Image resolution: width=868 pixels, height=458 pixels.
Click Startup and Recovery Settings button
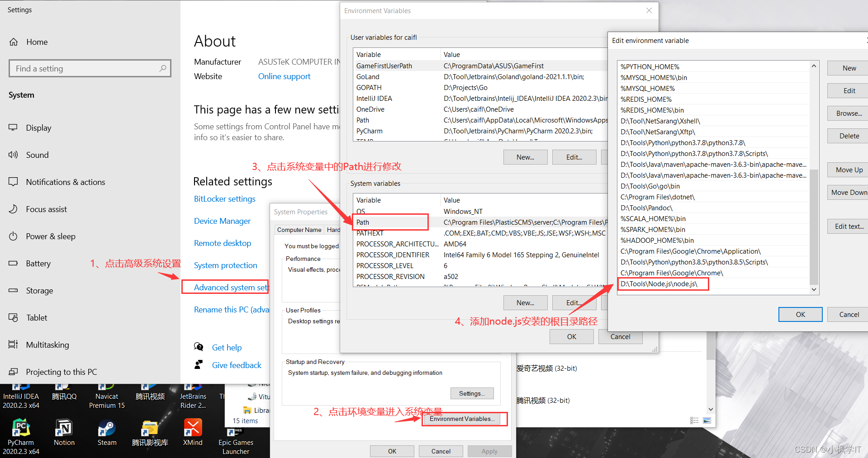point(472,393)
